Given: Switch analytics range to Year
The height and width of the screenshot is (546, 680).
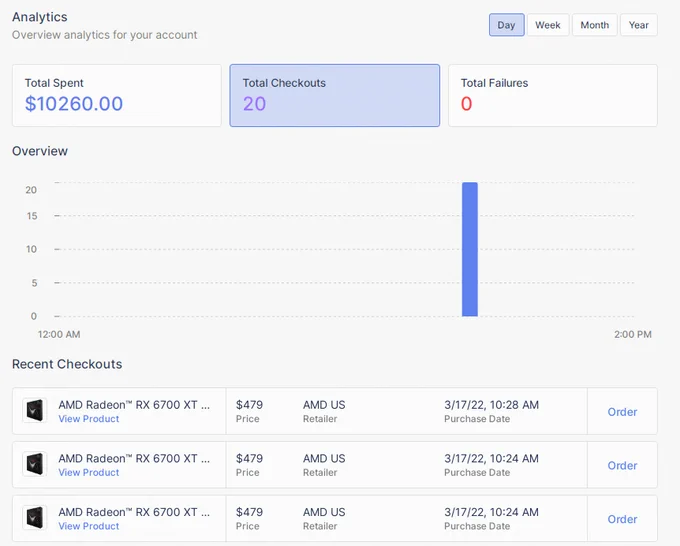Looking at the screenshot, I should (639, 25).
